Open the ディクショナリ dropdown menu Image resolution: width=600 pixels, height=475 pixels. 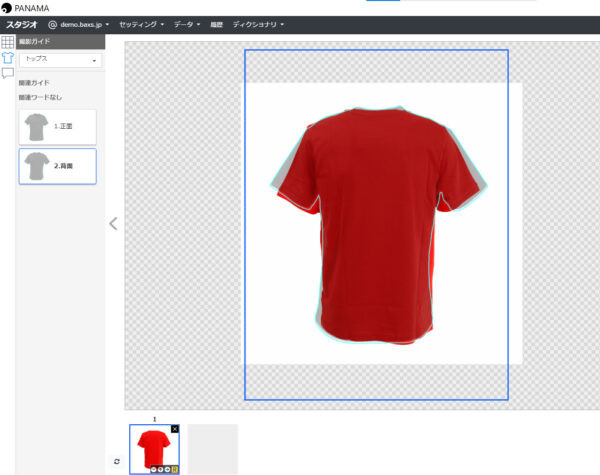(x=258, y=24)
